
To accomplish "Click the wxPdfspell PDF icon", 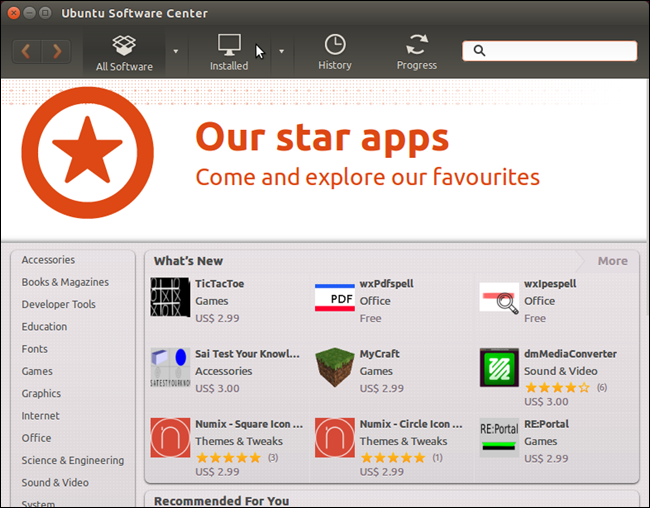I will pos(335,297).
